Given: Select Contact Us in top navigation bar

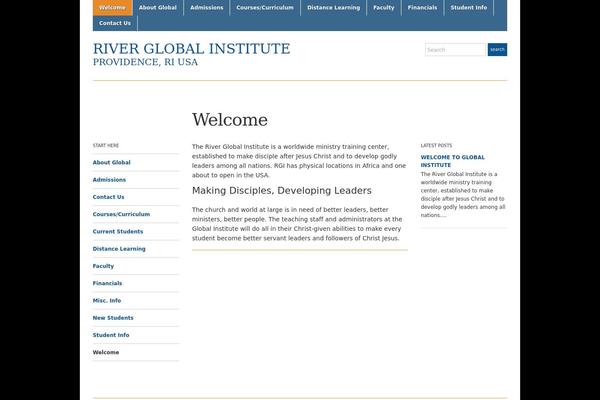Looking at the screenshot, I should click(115, 23).
